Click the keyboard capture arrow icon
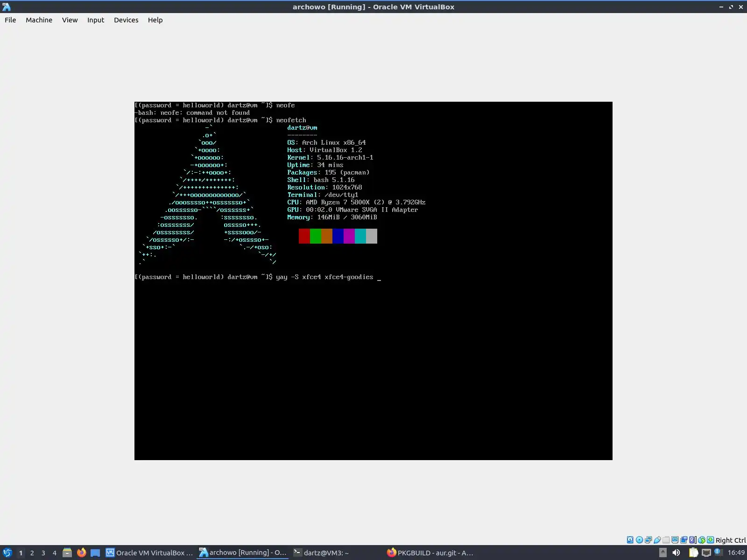The height and width of the screenshot is (560, 747). 710,540
